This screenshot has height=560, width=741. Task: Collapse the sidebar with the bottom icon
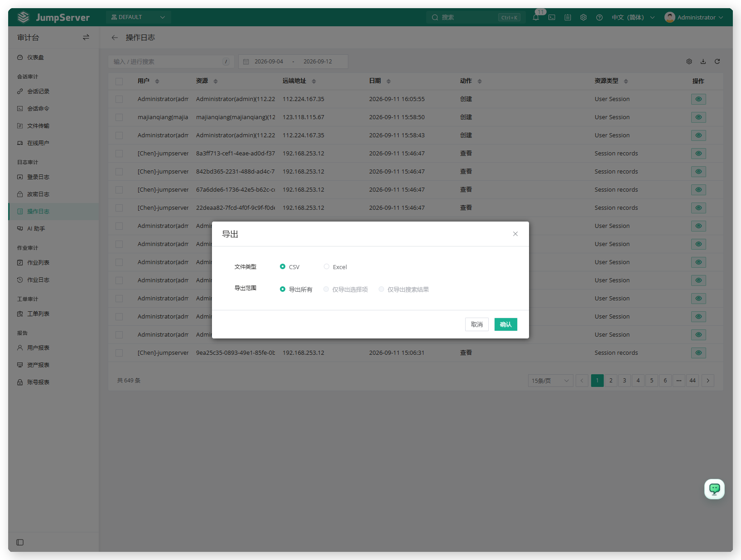coord(20,542)
